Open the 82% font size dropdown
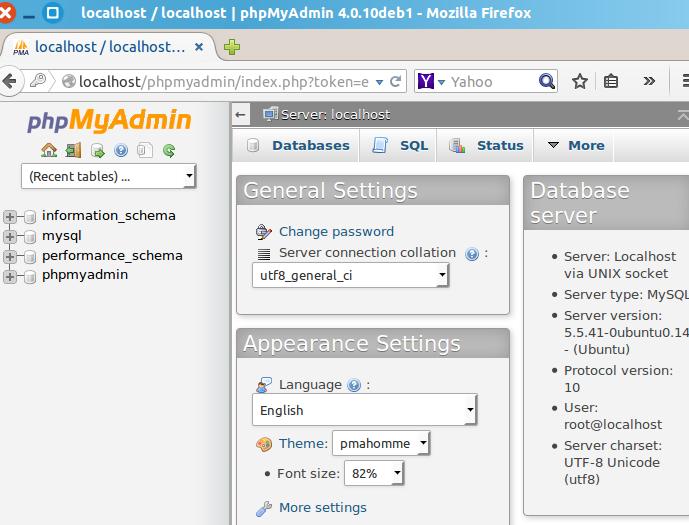689x525 pixels. (374, 473)
